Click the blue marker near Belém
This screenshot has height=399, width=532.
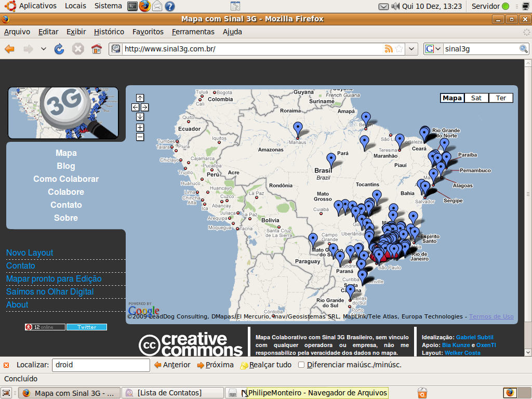click(366, 120)
